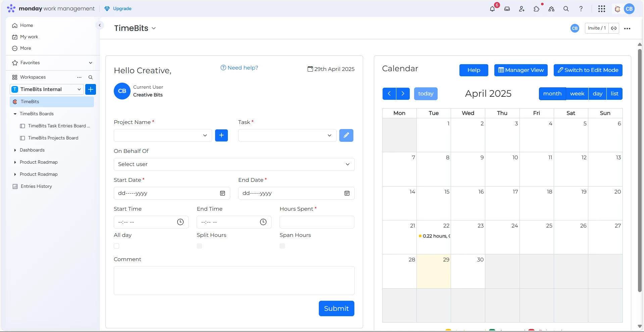
Task: Expand the Dashboards folder
Action: coord(15,150)
